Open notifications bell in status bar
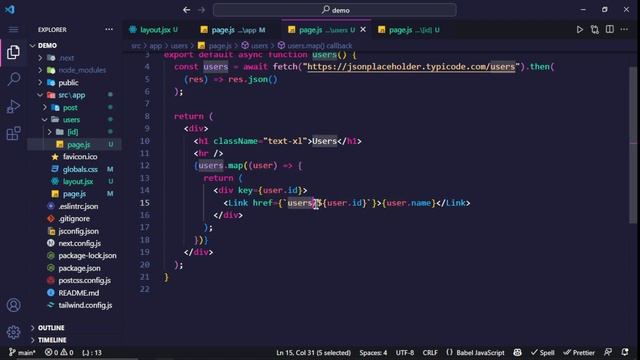The image size is (640, 360). pos(625,352)
